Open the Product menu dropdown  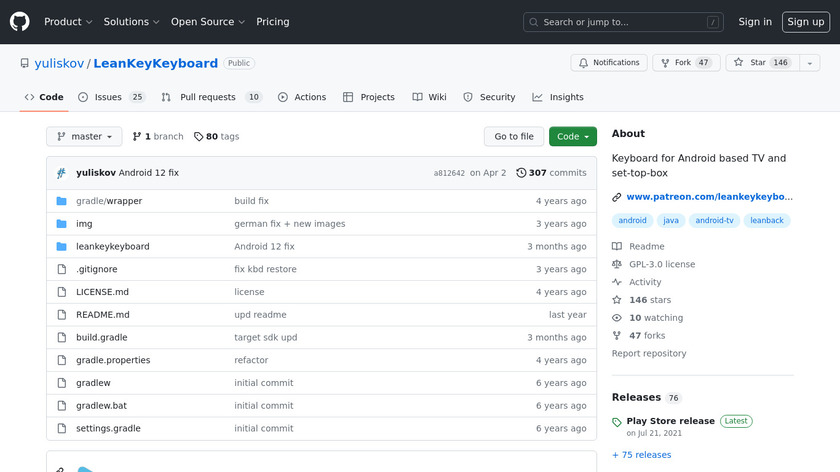tap(68, 22)
